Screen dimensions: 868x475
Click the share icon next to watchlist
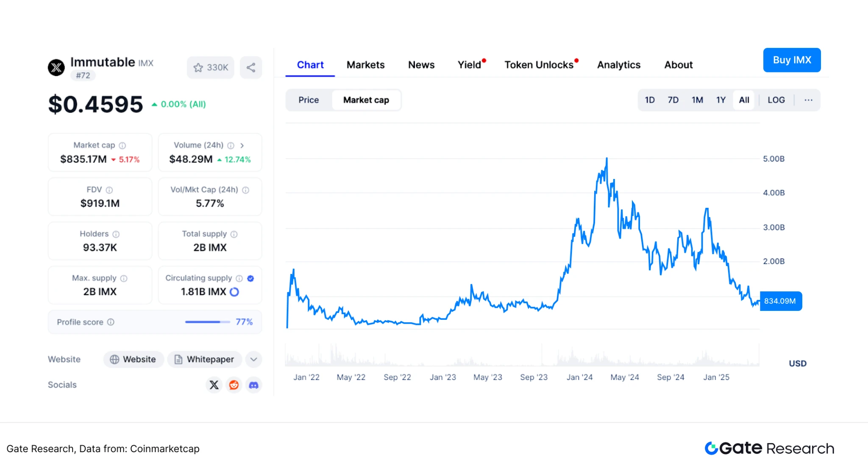pyautogui.click(x=250, y=67)
